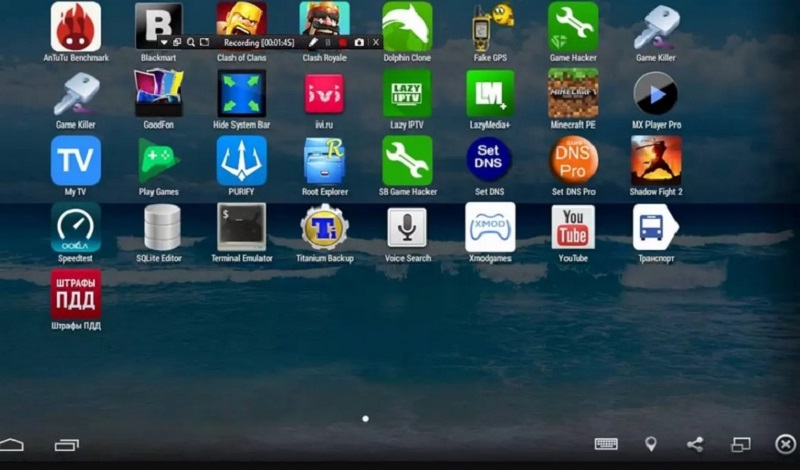Open the Game Hacker app

(573, 27)
